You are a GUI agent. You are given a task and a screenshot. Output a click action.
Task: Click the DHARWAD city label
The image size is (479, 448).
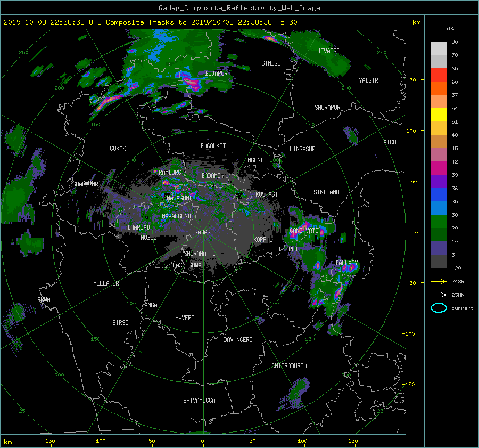[138, 227]
